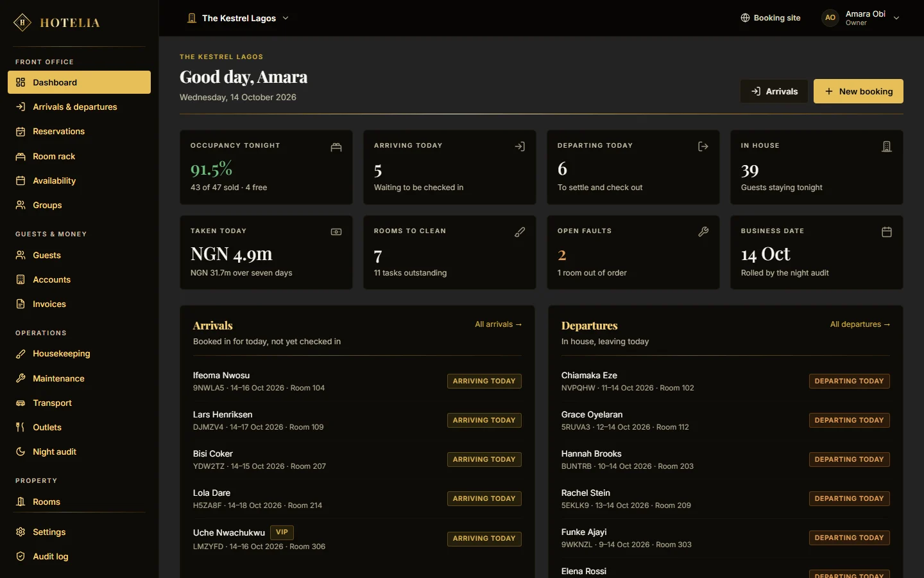Expand The Kestrel Lagos property dropdown
924x578 pixels.
click(238, 18)
